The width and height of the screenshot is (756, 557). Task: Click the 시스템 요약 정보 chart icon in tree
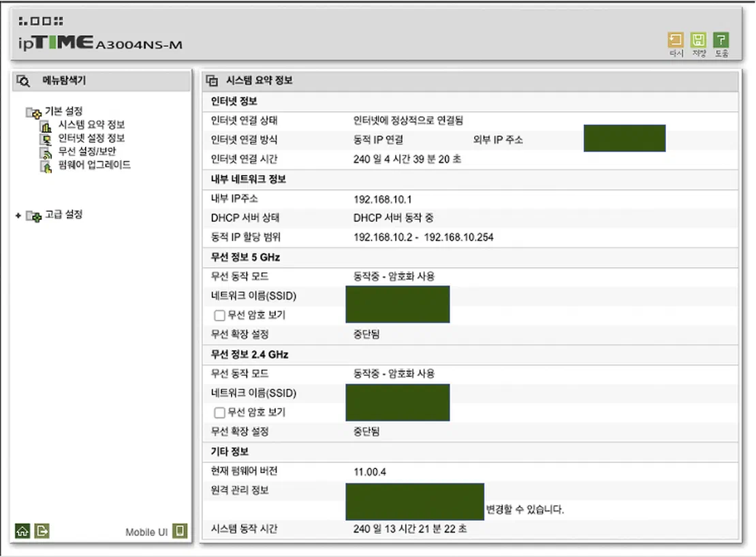46,126
